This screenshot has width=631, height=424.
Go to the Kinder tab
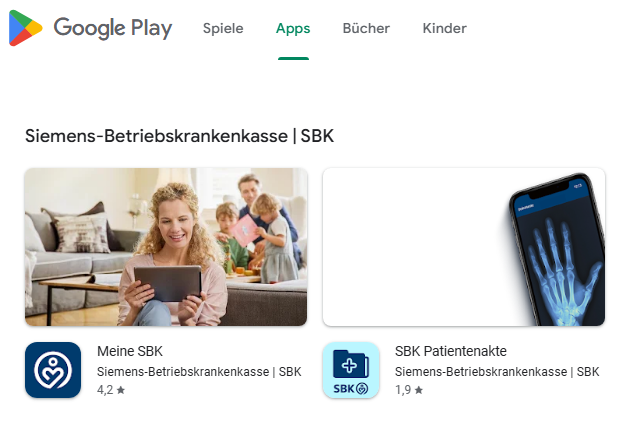pyautogui.click(x=444, y=28)
